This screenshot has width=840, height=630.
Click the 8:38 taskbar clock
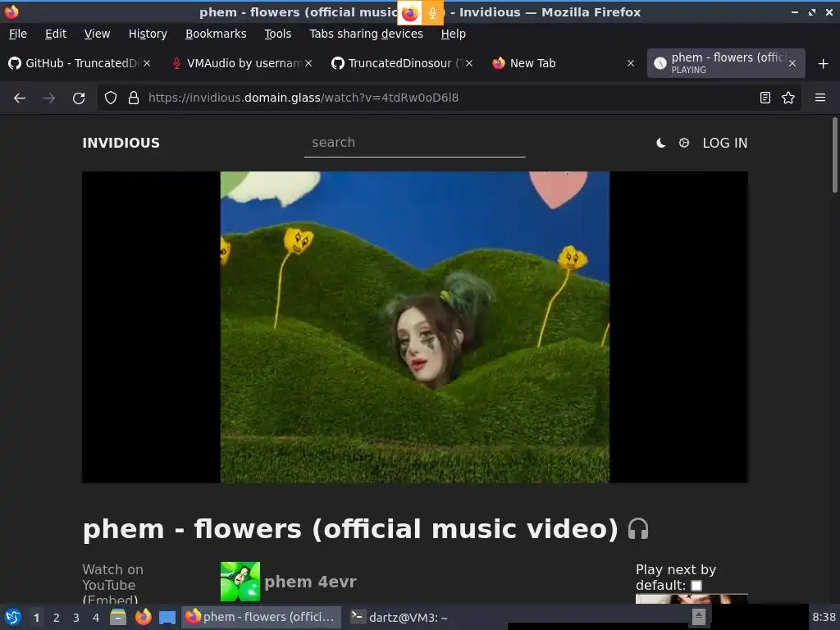pyautogui.click(x=824, y=617)
